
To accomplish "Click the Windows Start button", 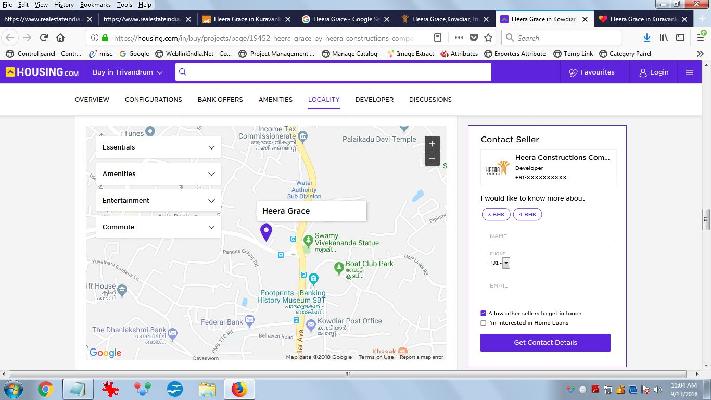I will point(13,390).
